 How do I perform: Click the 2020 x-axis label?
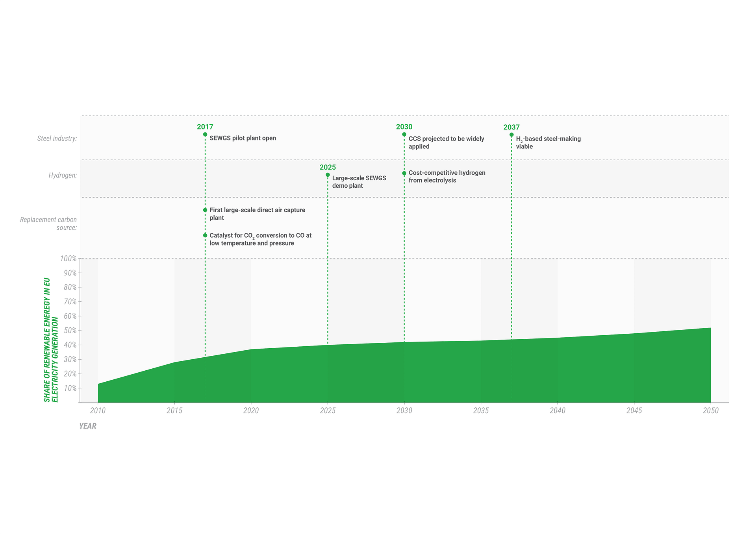pos(251,410)
